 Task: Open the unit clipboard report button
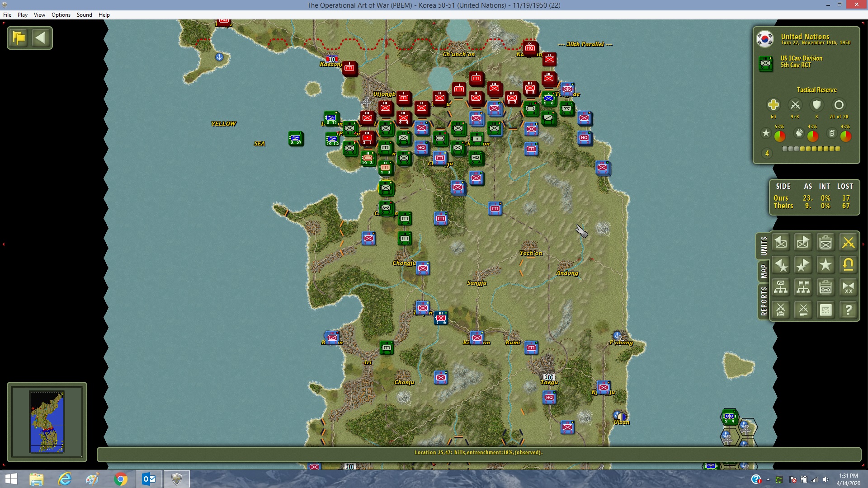(826, 243)
